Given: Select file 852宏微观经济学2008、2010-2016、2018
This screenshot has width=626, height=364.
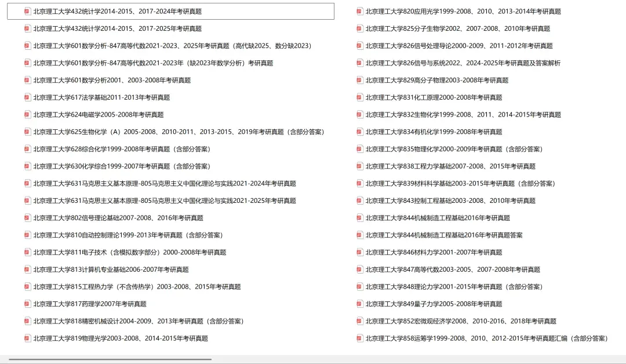Looking at the screenshot, I should [x=461, y=321].
